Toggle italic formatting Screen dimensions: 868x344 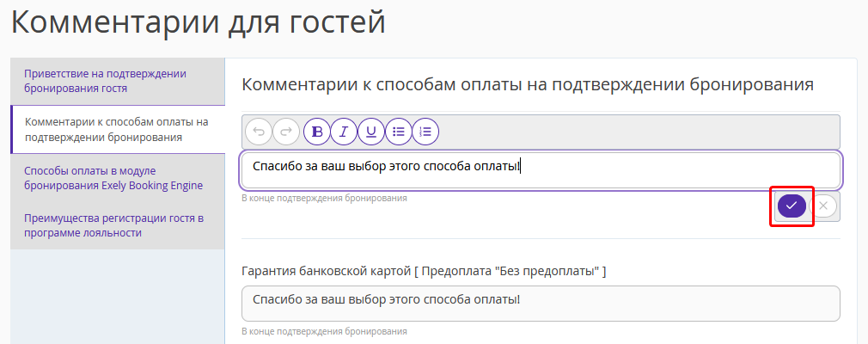tap(345, 132)
